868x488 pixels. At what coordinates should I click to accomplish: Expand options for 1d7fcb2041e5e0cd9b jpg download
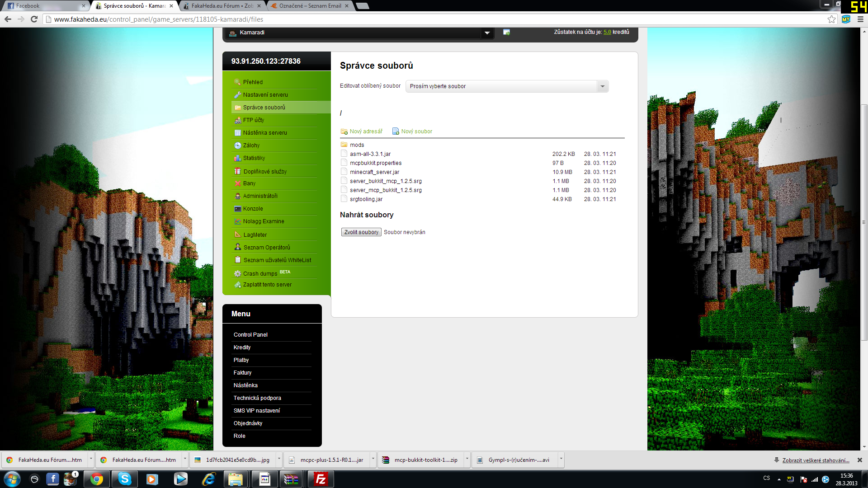[x=279, y=460]
